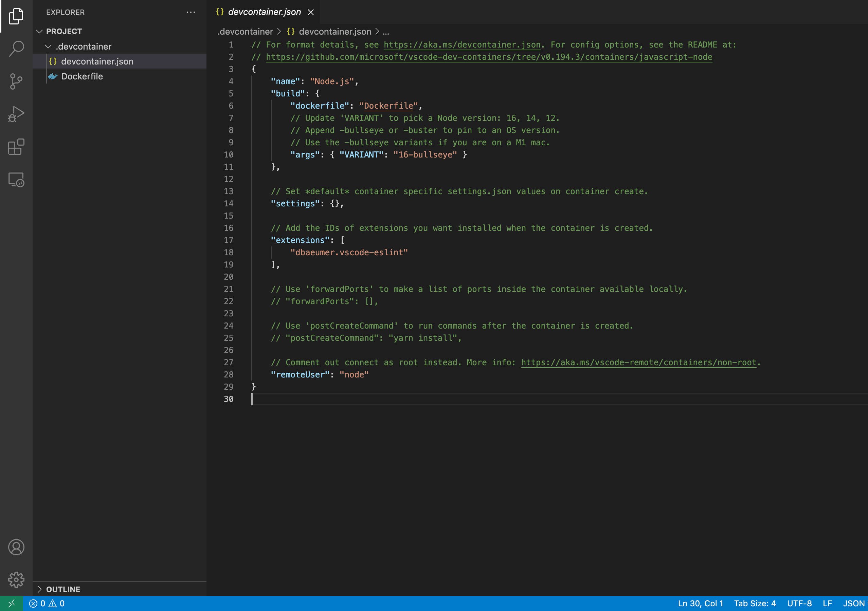868x611 pixels.
Task: Click LF end of line status item
Action: [x=827, y=604]
